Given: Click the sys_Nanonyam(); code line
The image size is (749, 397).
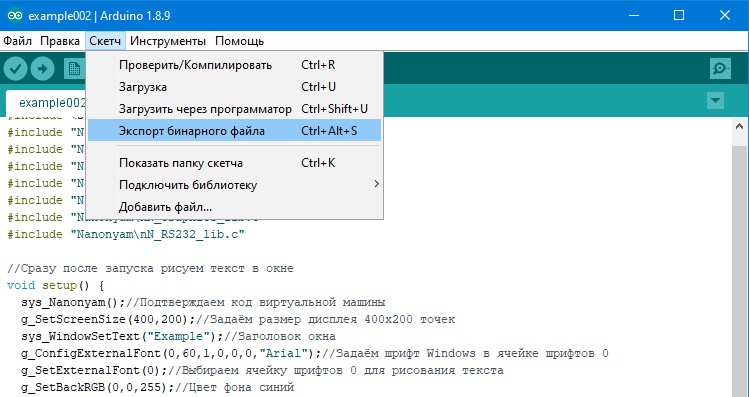Looking at the screenshot, I should [x=203, y=302].
